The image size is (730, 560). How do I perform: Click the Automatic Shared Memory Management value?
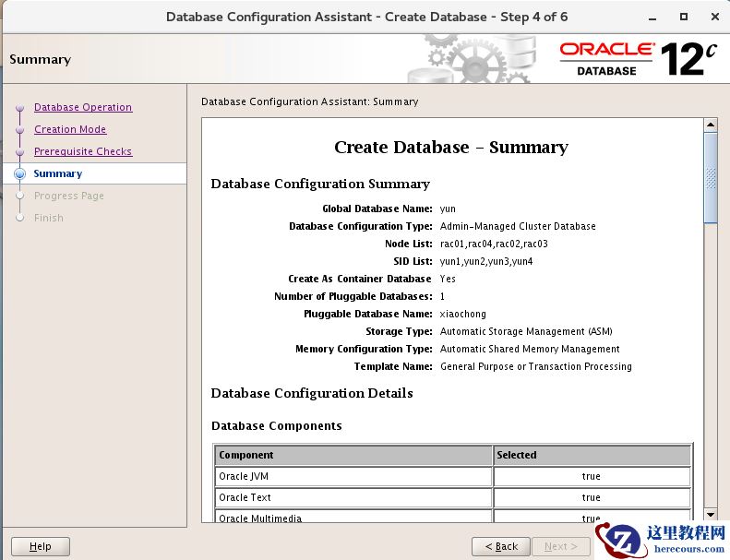tap(530, 349)
